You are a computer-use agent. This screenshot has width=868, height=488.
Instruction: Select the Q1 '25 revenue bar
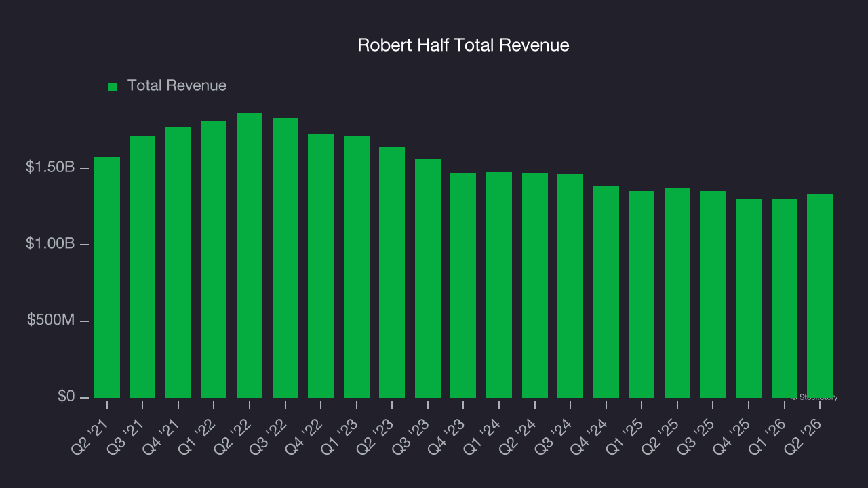[x=642, y=295]
